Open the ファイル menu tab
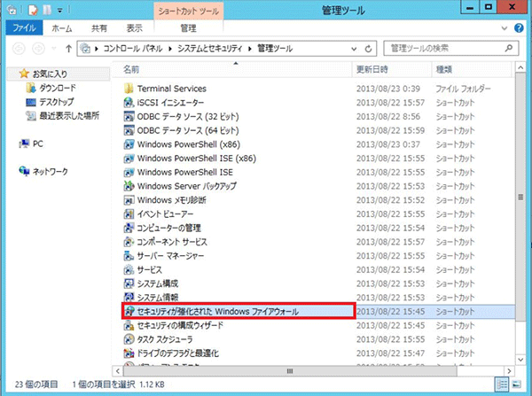The image size is (532, 396). (x=24, y=27)
